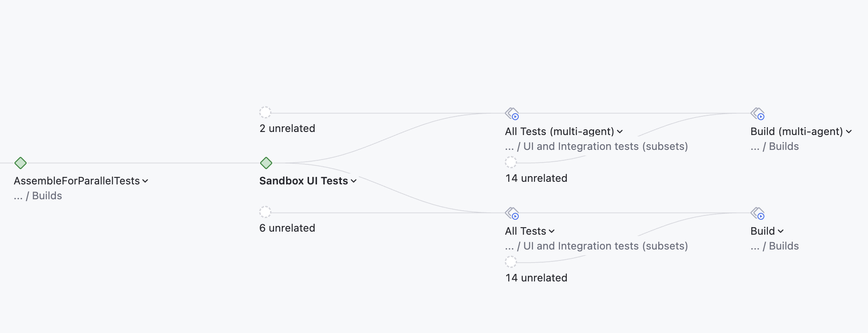The image size is (868, 333).
Task: Show the 6 unrelated builds group
Action: (287, 228)
